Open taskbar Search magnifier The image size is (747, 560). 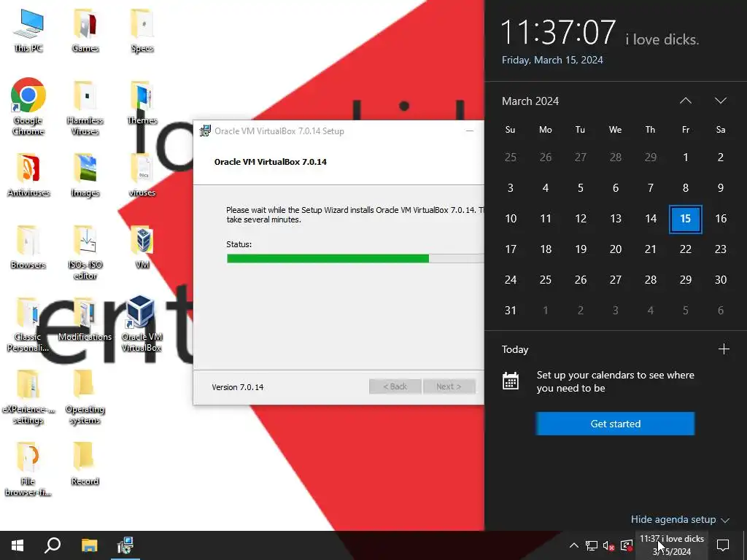[x=53, y=545]
